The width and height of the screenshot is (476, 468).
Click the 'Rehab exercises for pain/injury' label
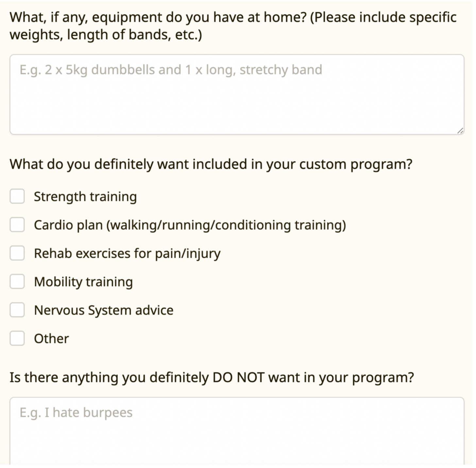point(127,254)
